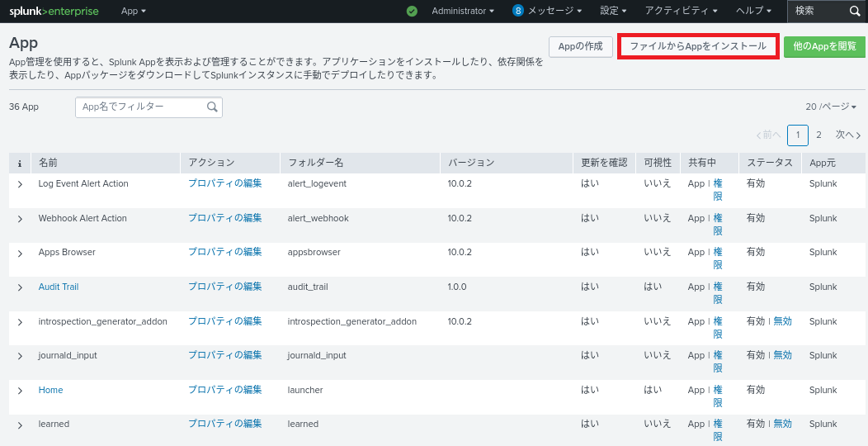Click the magnifier icon in the top search box
This screenshot has height=446, width=868.
click(x=855, y=11)
